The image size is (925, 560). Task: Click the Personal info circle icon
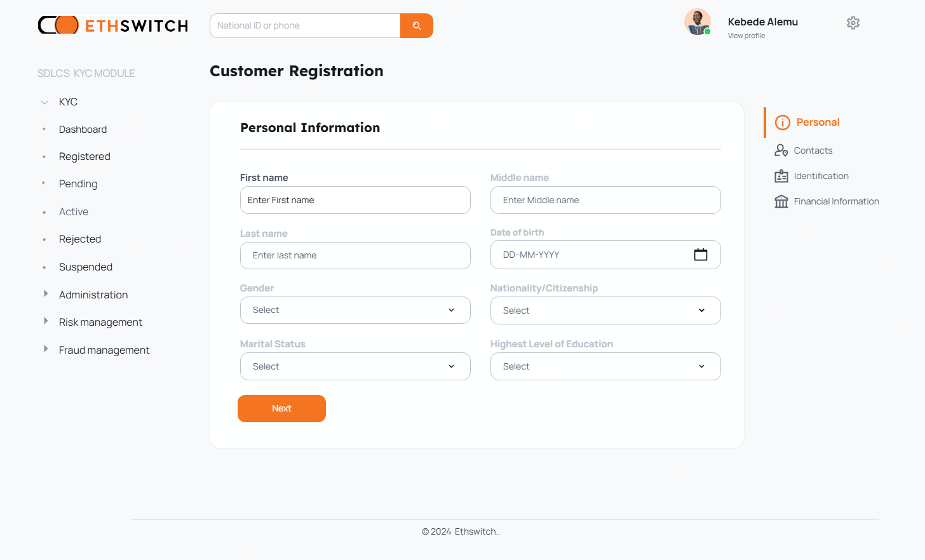[x=782, y=123]
